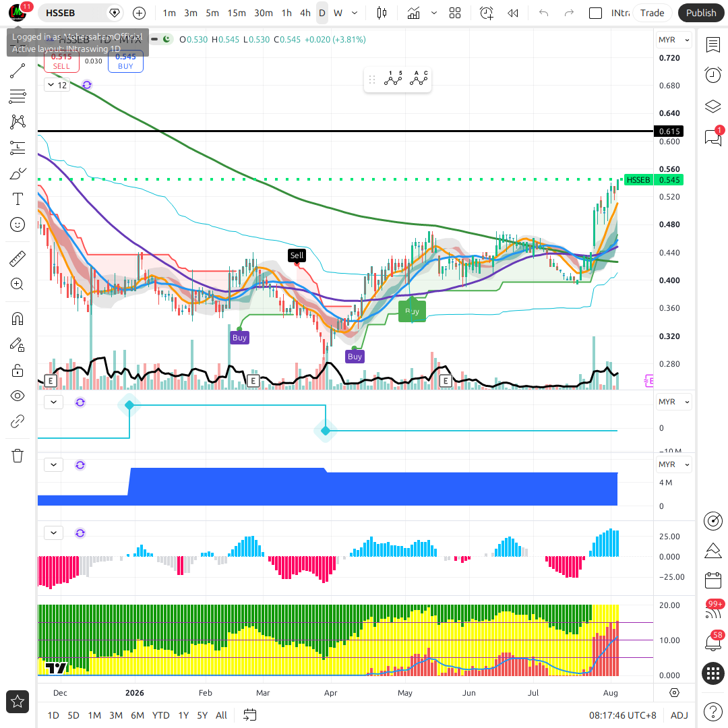
Task: Switch to 4h timeframe
Action: [x=305, y=13]
